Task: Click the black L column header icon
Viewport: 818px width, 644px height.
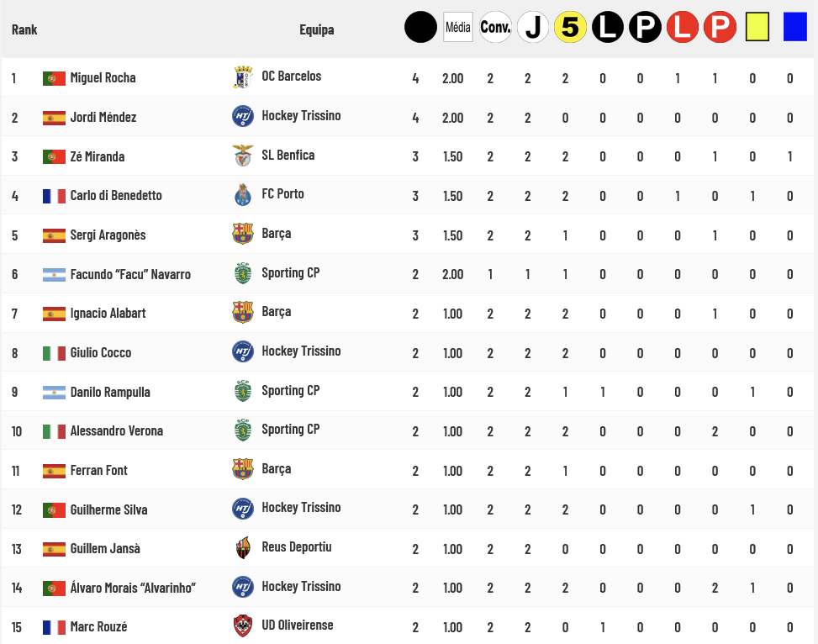Action: pyautogui.click(x=608, y=27)
